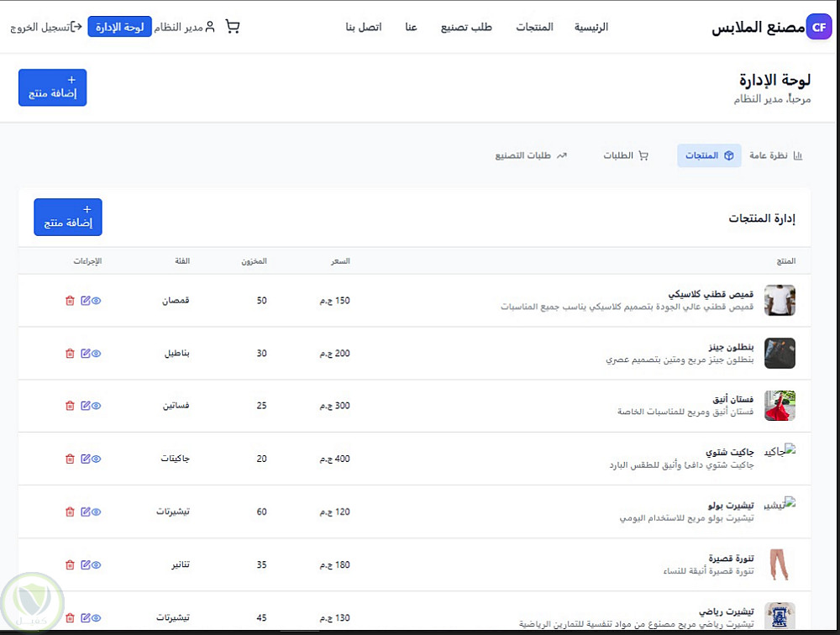Delete the فستان أنيق product

click(70, 406)
